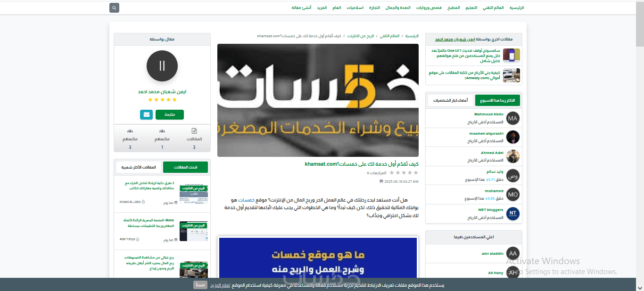Click the المقالات document icon in author stats
This screenshot has width=644, height=291.
(x=194, y=131)
